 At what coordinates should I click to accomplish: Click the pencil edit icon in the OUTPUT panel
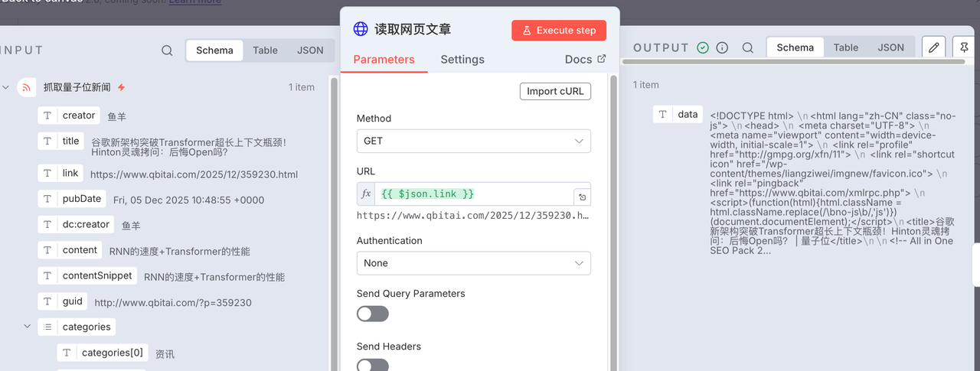click(x=933, y=47)
